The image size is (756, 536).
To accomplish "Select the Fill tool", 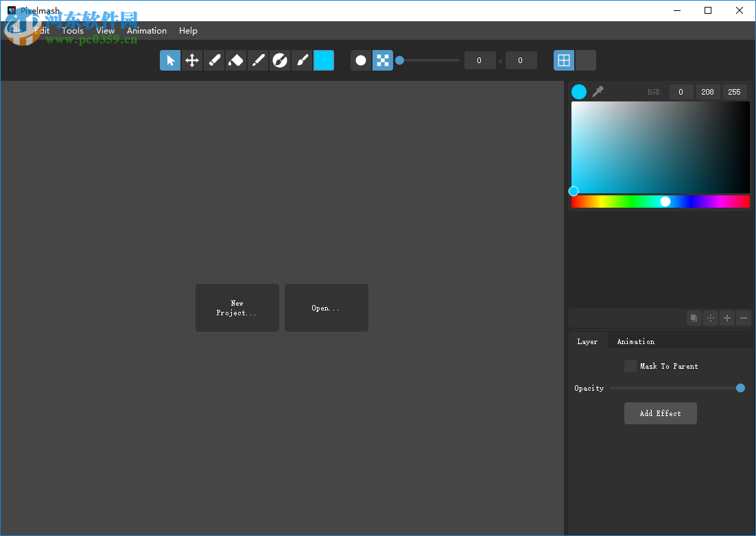I will pyautogui.click(x=280, y=60).
